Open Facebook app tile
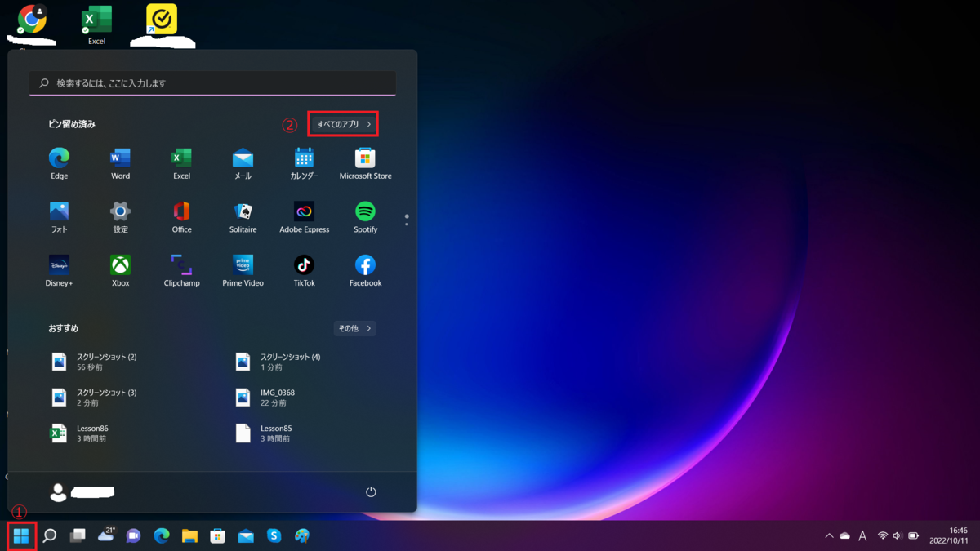The height and width of the screenshot is (551, 980). click(x=365, y=271)
